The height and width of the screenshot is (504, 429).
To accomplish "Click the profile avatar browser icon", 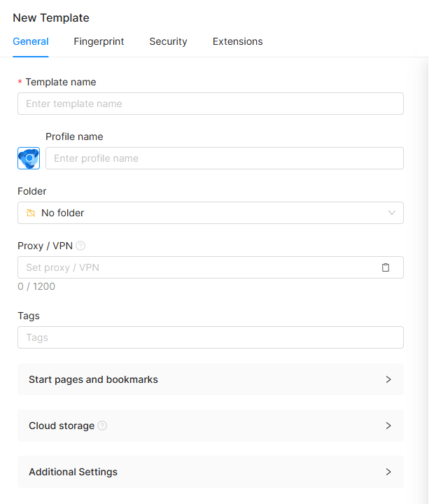I will pyautogui.click(x=29, y=158).
